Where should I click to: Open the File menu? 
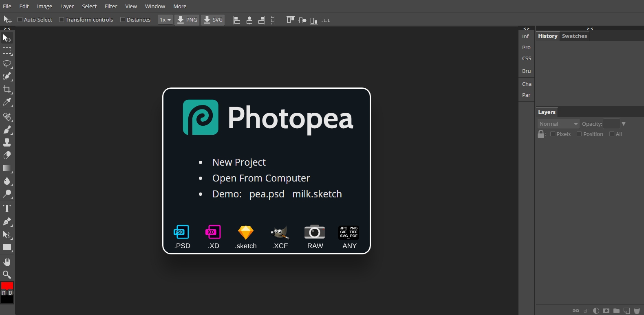coord(7,6)
